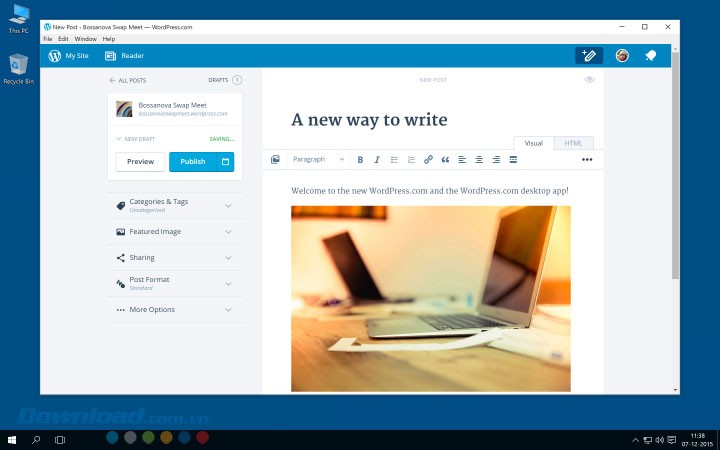720x450 pixels.
Task: Click the add media icon in toolbar
Action: (x=275, y=159)
